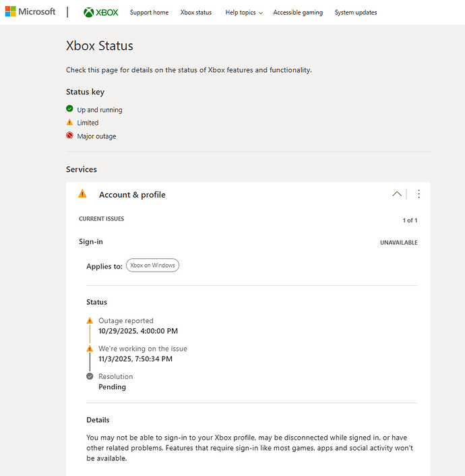Open the Xbox logo home link

pyautogui.click(x=101, y=12)
